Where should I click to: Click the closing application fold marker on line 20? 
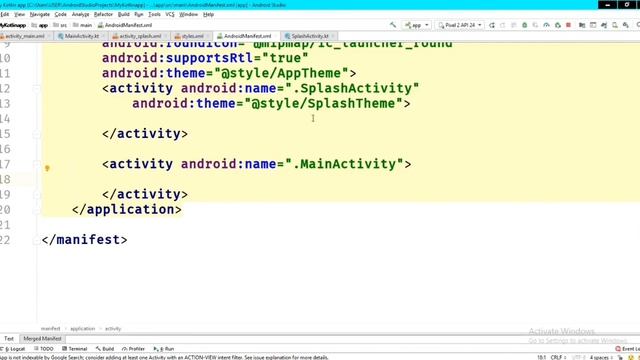point(36,209)
